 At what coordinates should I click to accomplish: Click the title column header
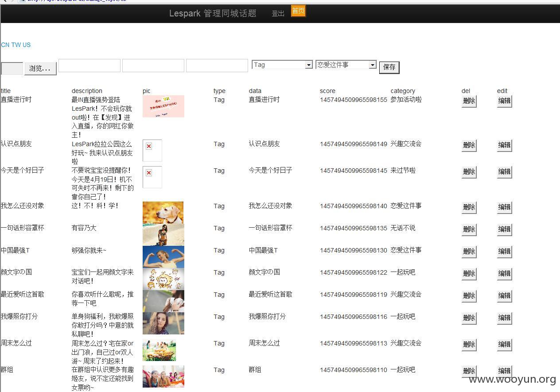(x=6, y=91)
